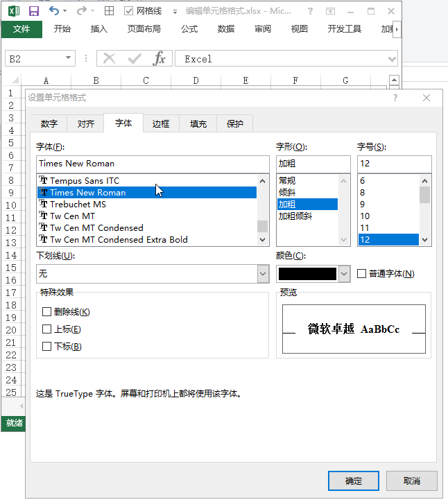Click the insert function fx icon
The height and width of the screenshot is (502, 448).
tap(160, 59)
